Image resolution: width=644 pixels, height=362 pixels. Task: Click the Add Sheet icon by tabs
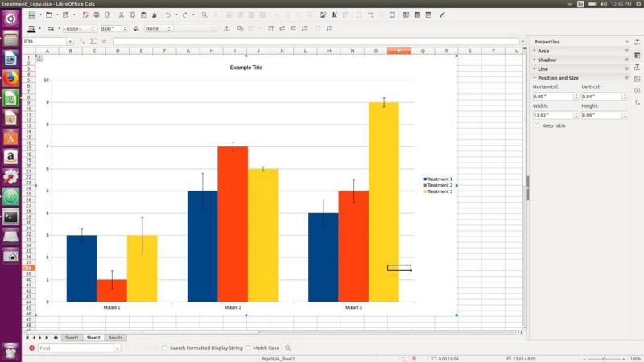pos(56,338)
